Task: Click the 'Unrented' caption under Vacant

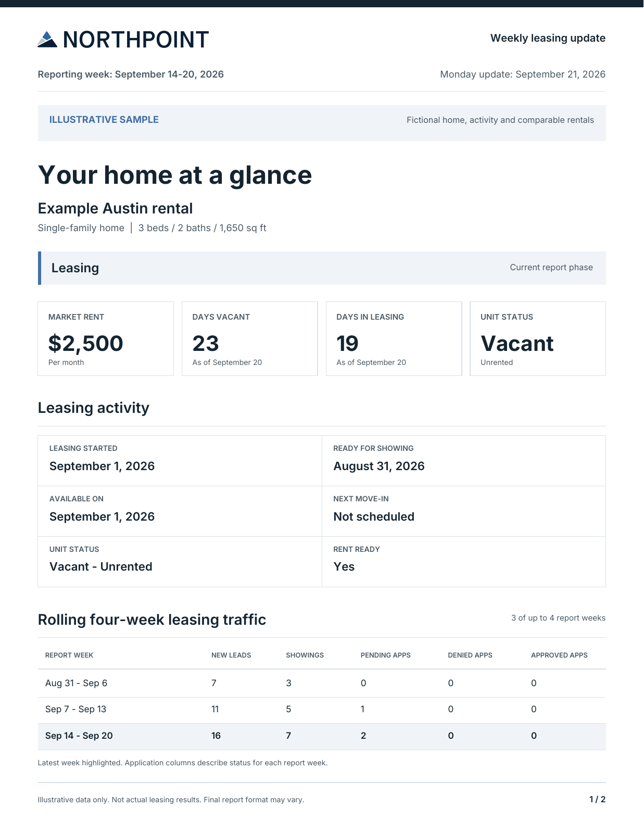Action: pyautogui.click(x=497, y=362)
